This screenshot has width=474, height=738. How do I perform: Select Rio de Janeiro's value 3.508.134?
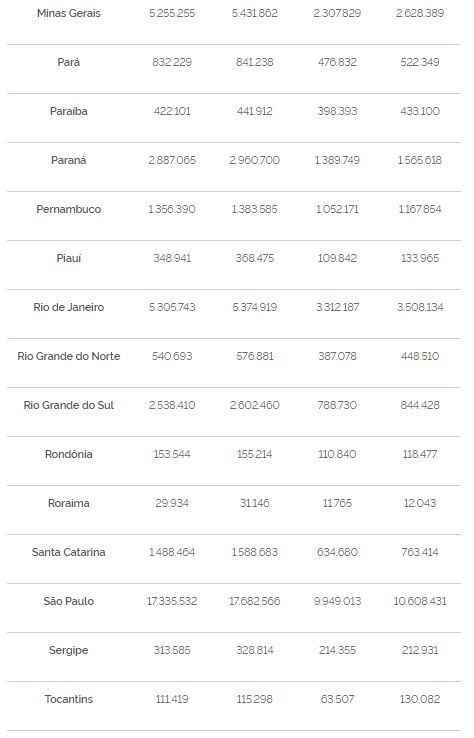coord(420,307)
